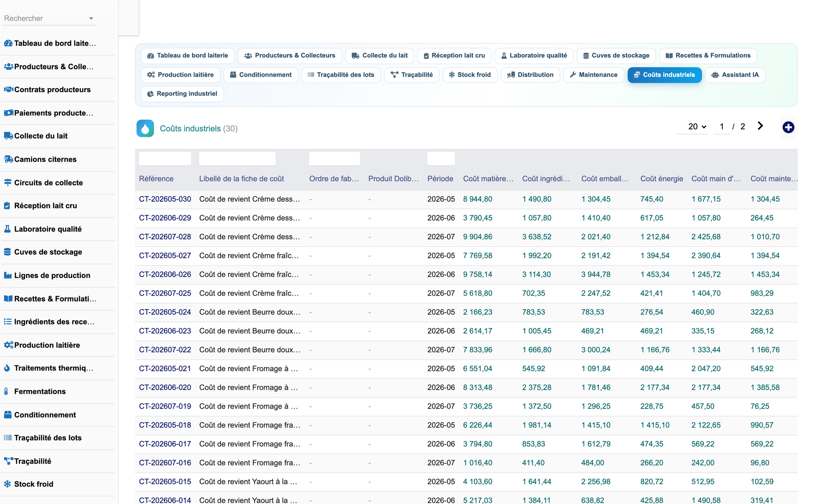Click the Camions citernes sidebar icon
The image size is (815, 504).
tap(8, 159)
